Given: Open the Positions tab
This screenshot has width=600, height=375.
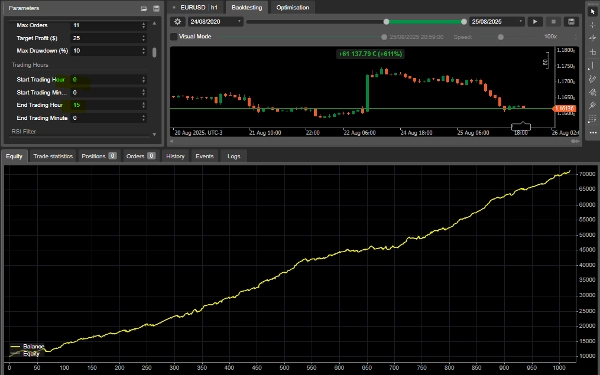Looking at the screenshot, I should [x=99, y=156].
